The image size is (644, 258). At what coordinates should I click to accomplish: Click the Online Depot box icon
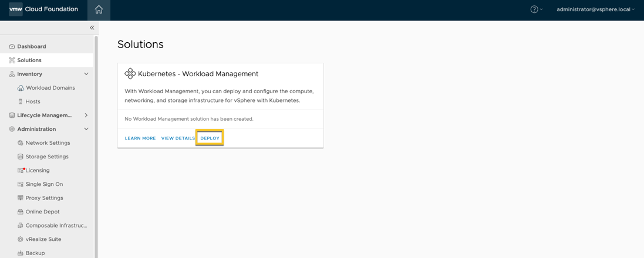click(21, 212)
